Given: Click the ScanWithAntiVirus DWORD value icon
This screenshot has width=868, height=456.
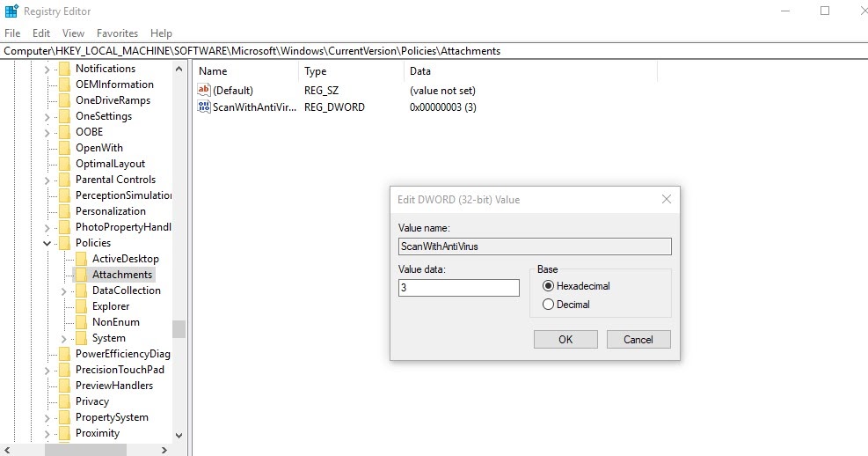Looking at the screenshot, I should click(x=204, y=107).
